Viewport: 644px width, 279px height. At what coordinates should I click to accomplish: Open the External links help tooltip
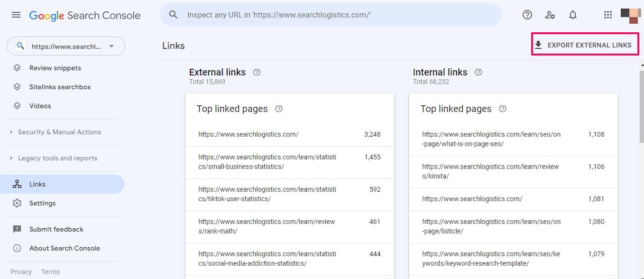click(x=257, y=72)
